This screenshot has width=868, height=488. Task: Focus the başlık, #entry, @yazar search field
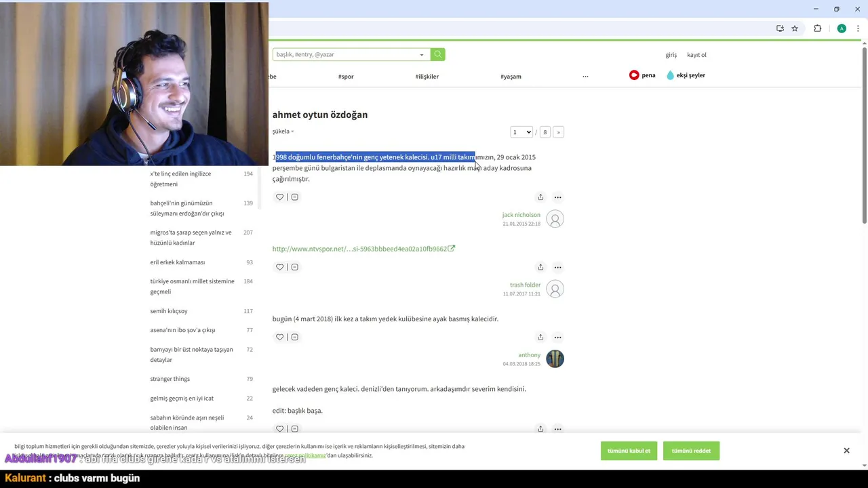[x=344, y=54]
